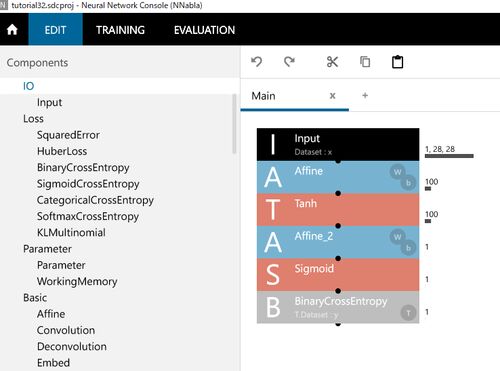Select SoftmaxCrossEntropy in Components list
Image resolution: width=500 pixels, height=371 pixels.
click(88, 216)
